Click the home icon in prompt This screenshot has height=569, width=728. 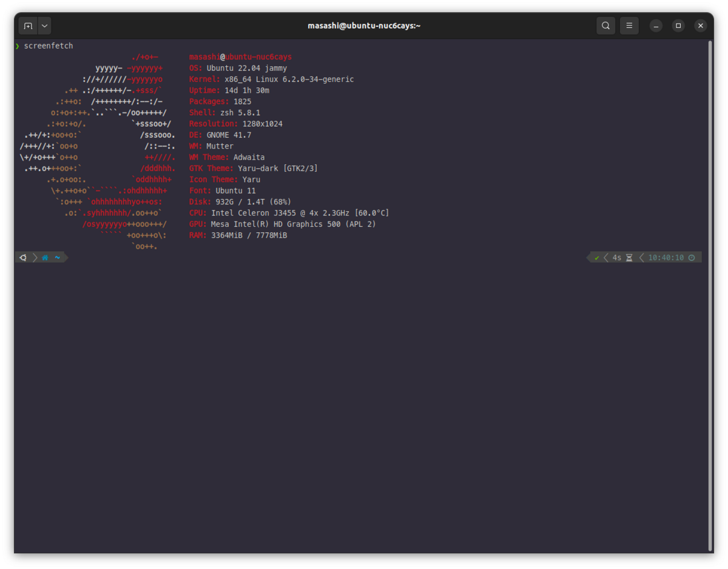[x=45, y=258]
